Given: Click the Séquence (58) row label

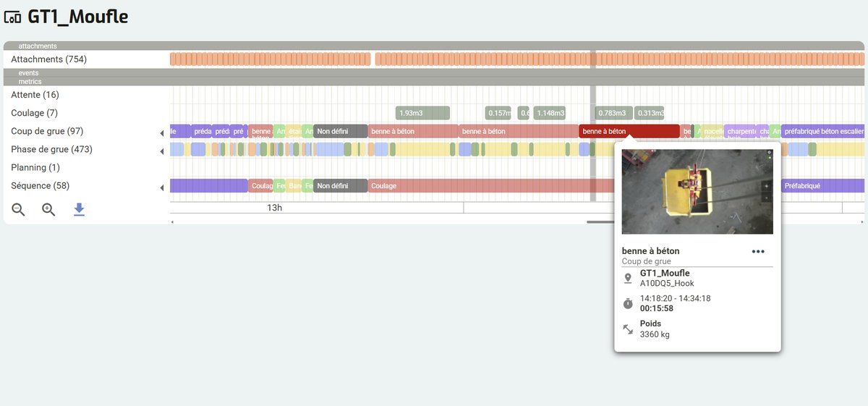Looking at the screenshot, I should coord(40,185).
